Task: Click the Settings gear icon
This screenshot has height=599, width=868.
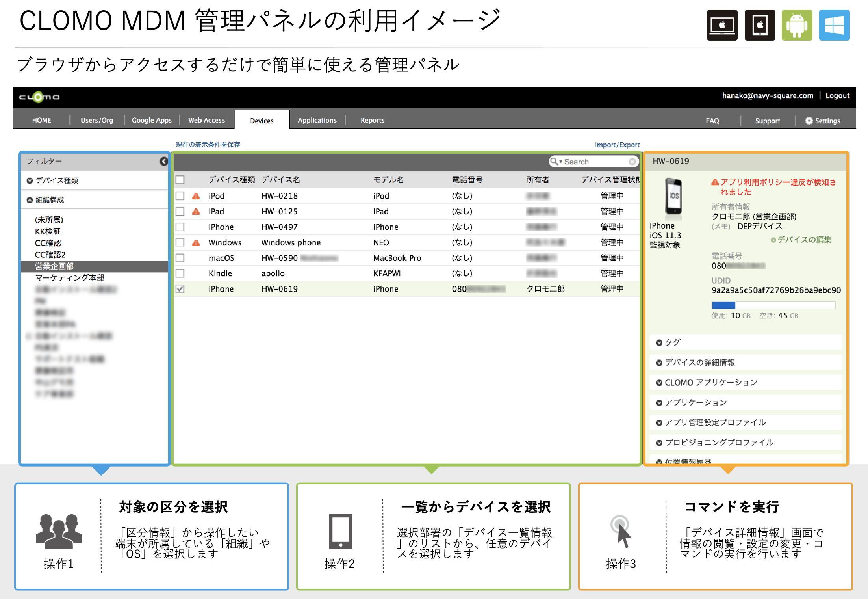Action: click(809, 121)
